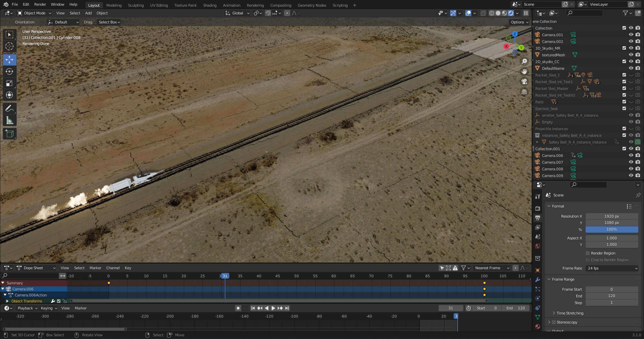Viewport: 644px width, 339px height.
Task: Activate the 3D Cursor tool
Action: pos(9,46)
